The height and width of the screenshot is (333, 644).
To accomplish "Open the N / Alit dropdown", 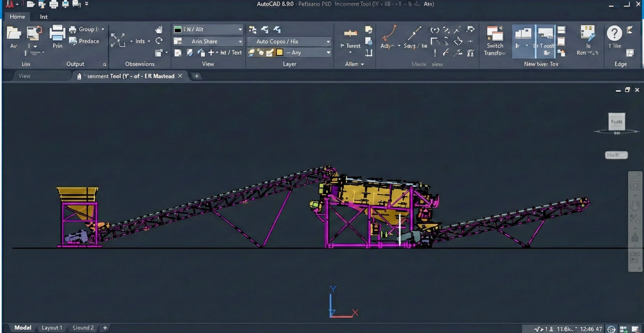I will (240, 29).
